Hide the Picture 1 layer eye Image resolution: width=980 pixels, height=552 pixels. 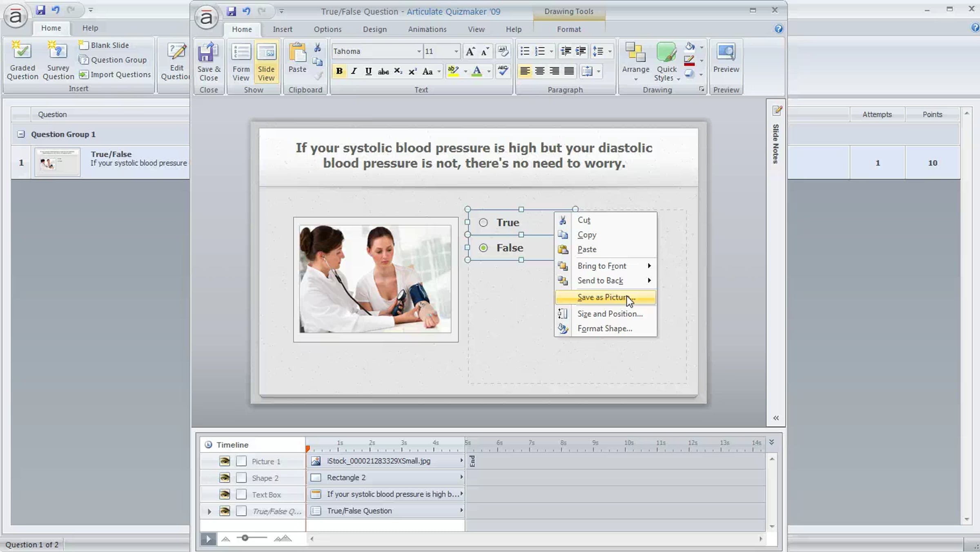click(x=224, y=461)
